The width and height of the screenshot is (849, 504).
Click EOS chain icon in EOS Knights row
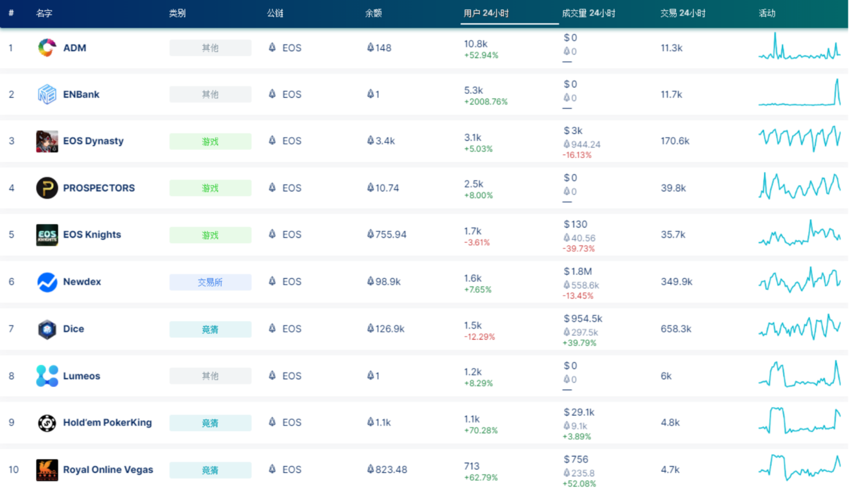coord(272,234)
